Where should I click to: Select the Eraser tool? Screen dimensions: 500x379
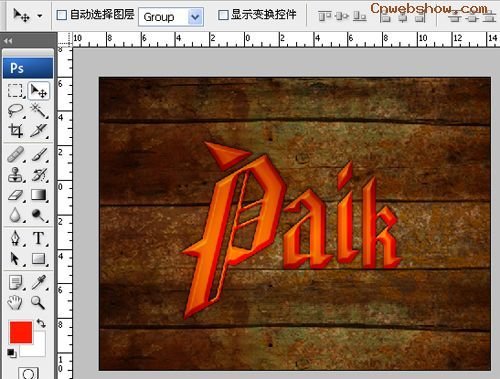click(15, 195)
